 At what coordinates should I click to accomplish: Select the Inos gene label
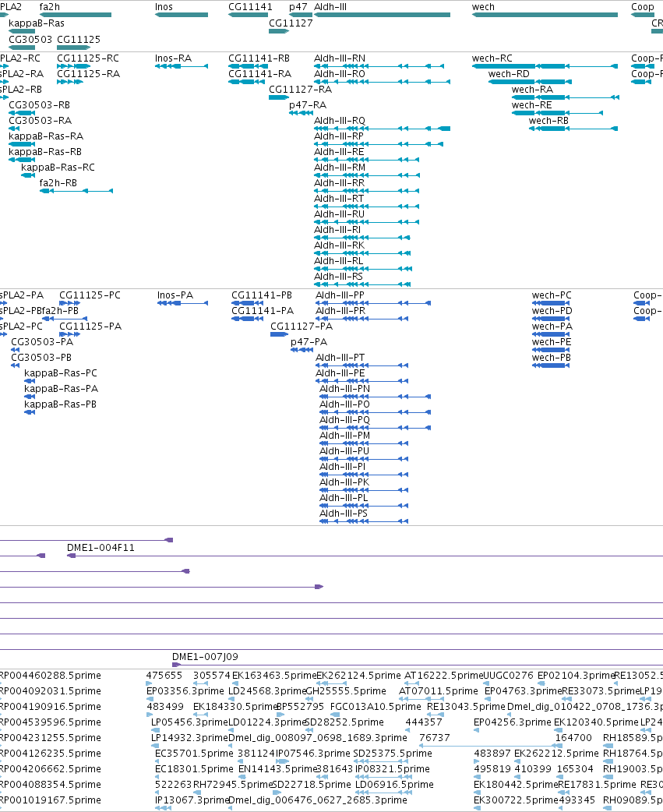point(164,7)
